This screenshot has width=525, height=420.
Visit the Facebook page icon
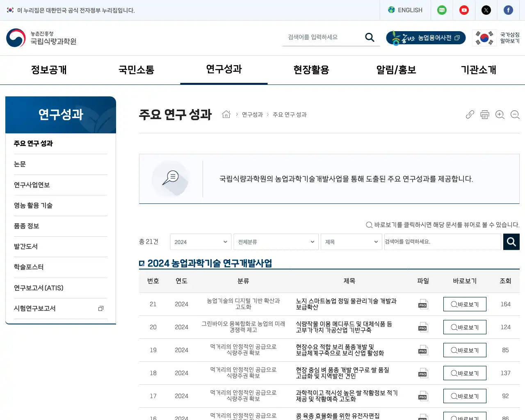tap(508, 10)
